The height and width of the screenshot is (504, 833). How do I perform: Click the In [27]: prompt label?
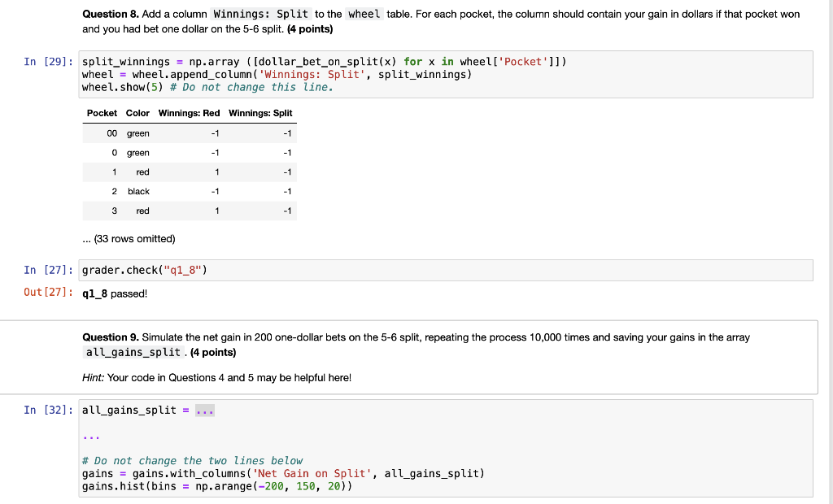49,269
